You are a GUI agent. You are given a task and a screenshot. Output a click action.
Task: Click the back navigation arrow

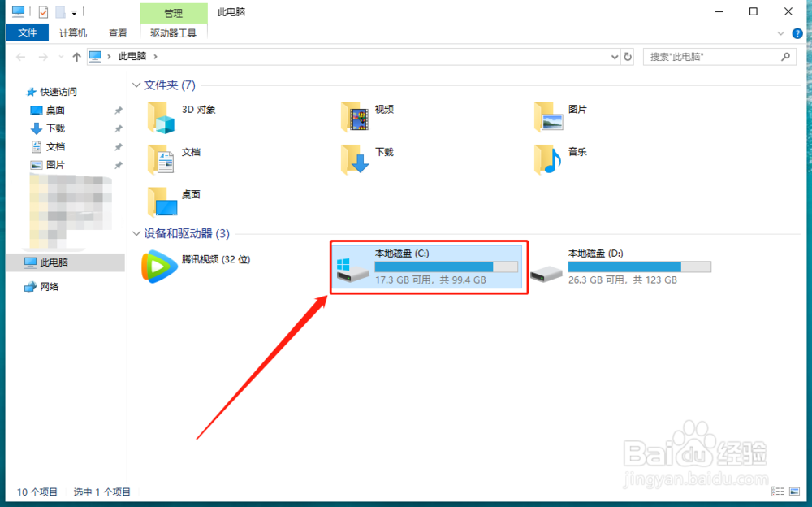pos(21,57)
